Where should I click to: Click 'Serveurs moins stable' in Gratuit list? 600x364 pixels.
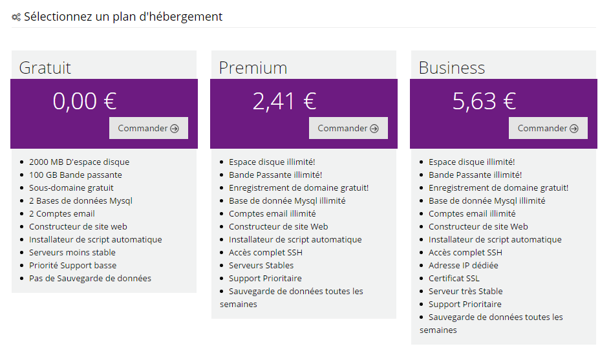tap(72, 252)
